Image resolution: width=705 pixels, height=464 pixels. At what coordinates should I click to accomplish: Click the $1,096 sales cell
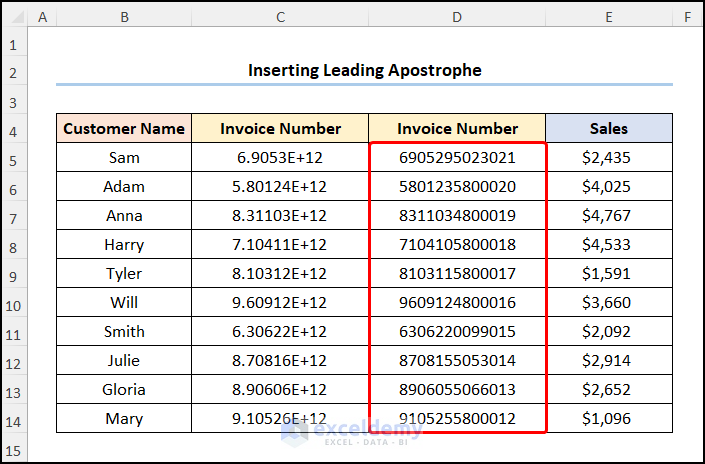point(609,419)
